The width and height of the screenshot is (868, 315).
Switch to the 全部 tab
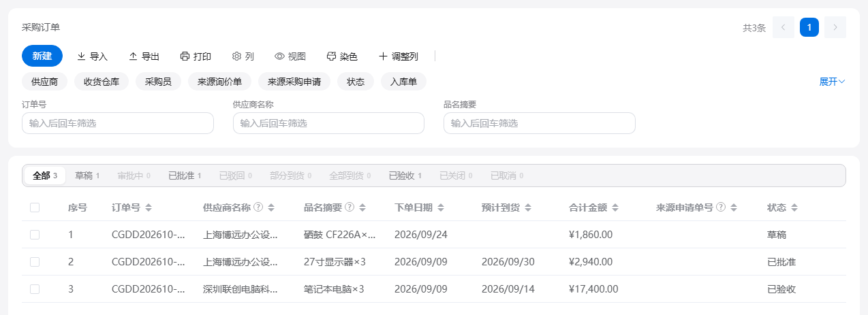45,176
